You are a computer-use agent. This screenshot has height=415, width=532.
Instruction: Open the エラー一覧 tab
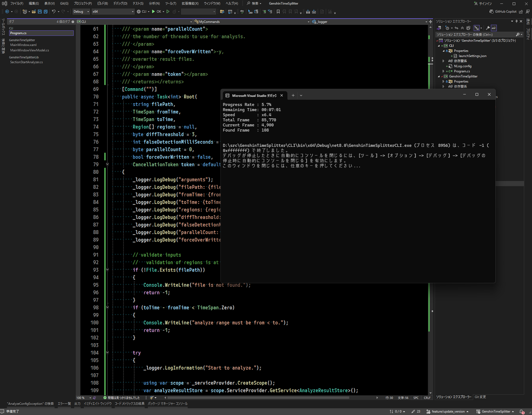click(63, 403)
